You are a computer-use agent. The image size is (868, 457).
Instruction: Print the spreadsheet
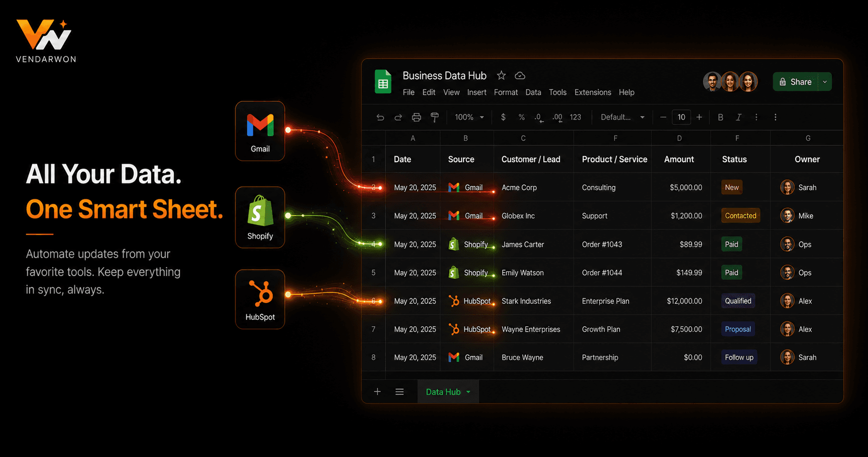click(416, 118)
